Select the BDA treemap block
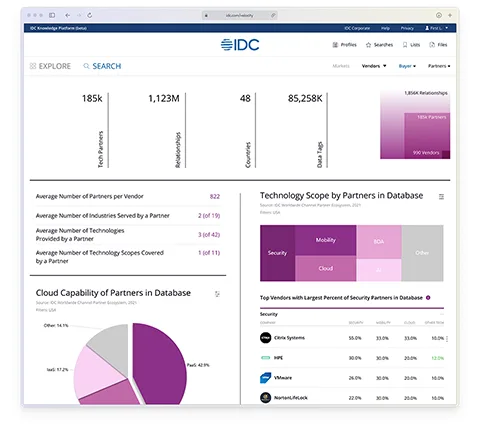The height and width of the screenshot is (427, 480). point(379,242)
